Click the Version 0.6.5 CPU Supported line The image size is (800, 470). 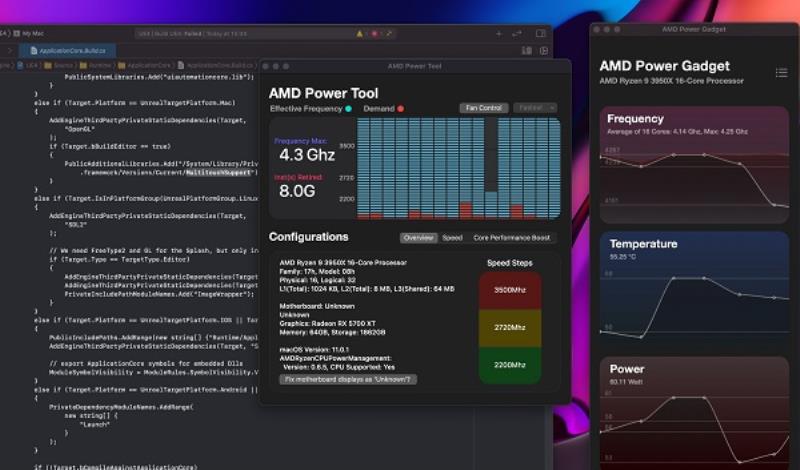(x=339, y=367)
